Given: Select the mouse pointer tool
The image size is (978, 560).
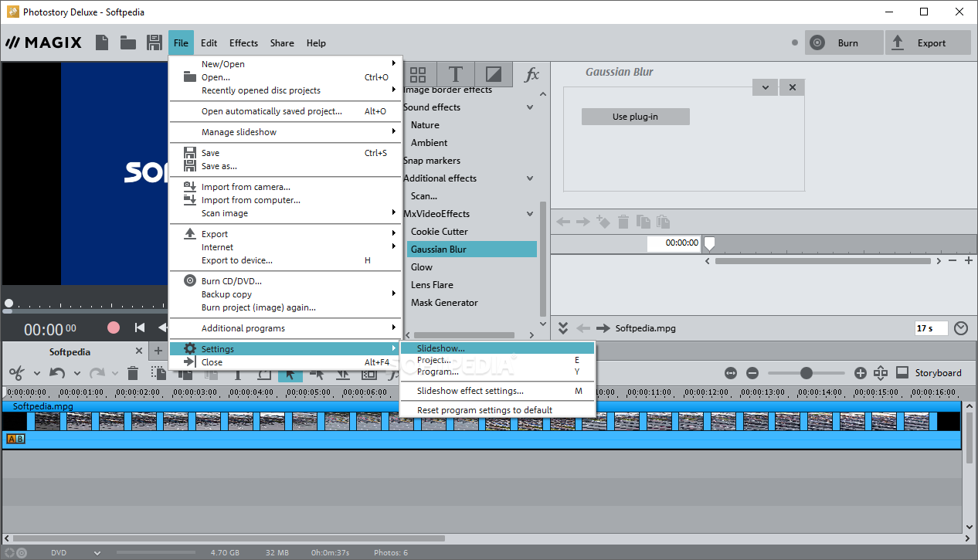Looking at the screenshot, I should (x=290, y=374).
